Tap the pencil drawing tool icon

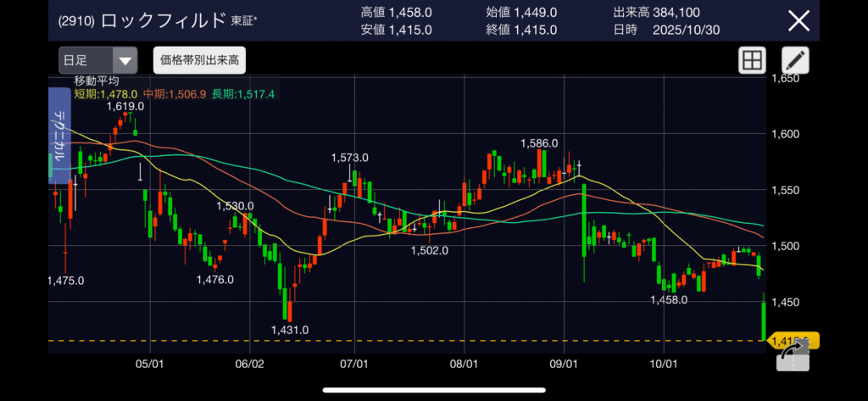point(795,61)
